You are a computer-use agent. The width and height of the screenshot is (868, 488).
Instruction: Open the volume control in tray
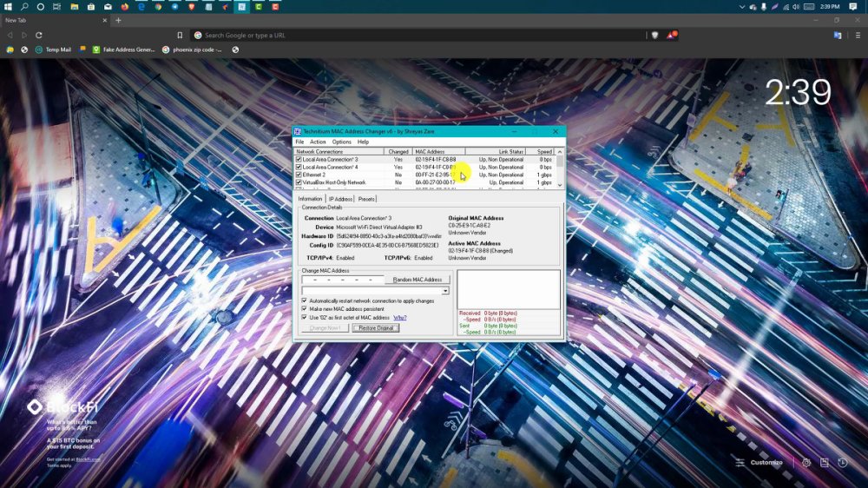[x=796, y=7]
